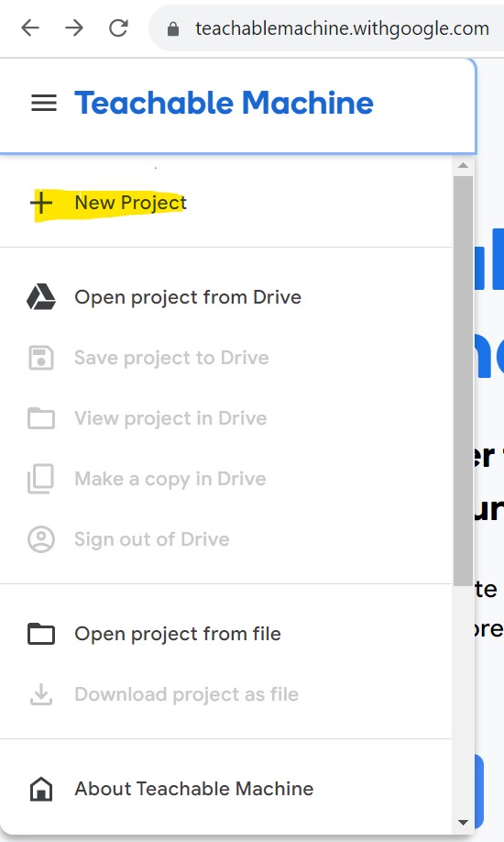
Task: Click the download arrow icon
Action: point(41,693)
